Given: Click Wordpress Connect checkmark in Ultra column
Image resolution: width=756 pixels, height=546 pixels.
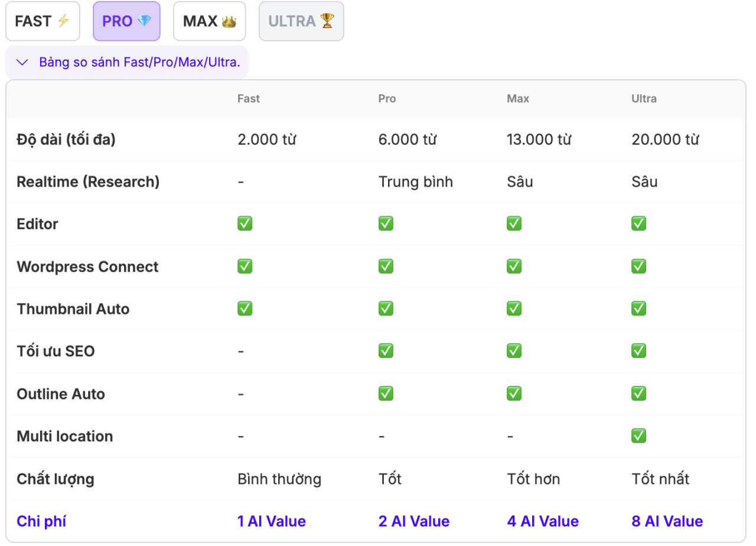Looking at the screenshot, I should tap(638, 266).
